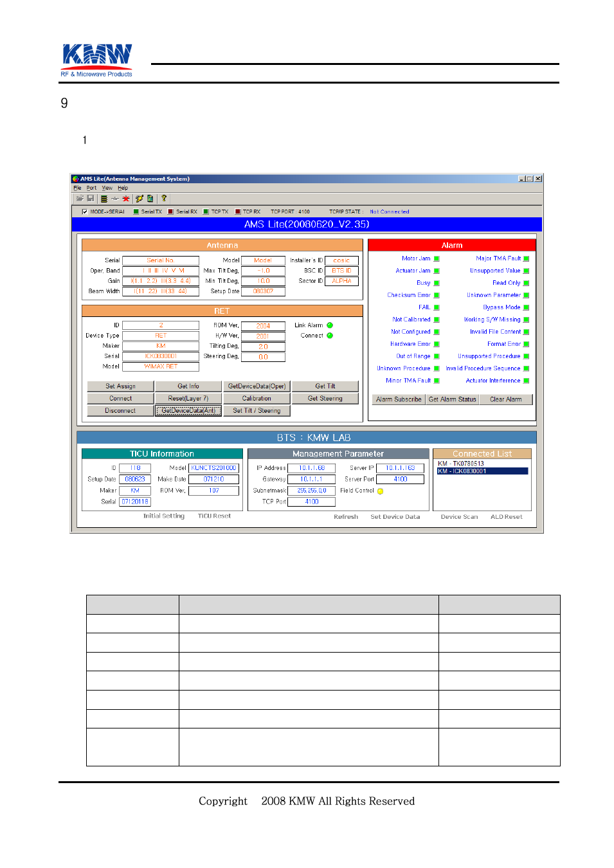Click the Bypass Mode indicator square
Screen dimensions: 614x868
click(x=527, y=308)
